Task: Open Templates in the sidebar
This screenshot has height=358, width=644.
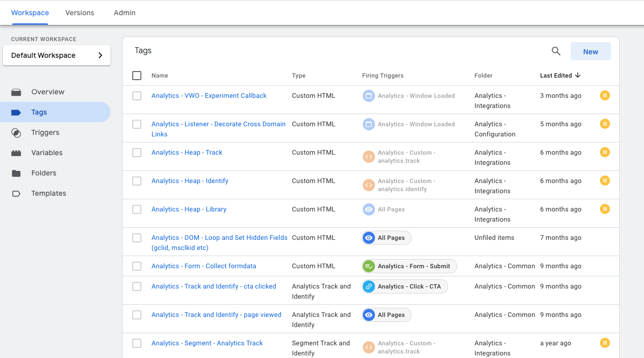Action: click(55, 193)
